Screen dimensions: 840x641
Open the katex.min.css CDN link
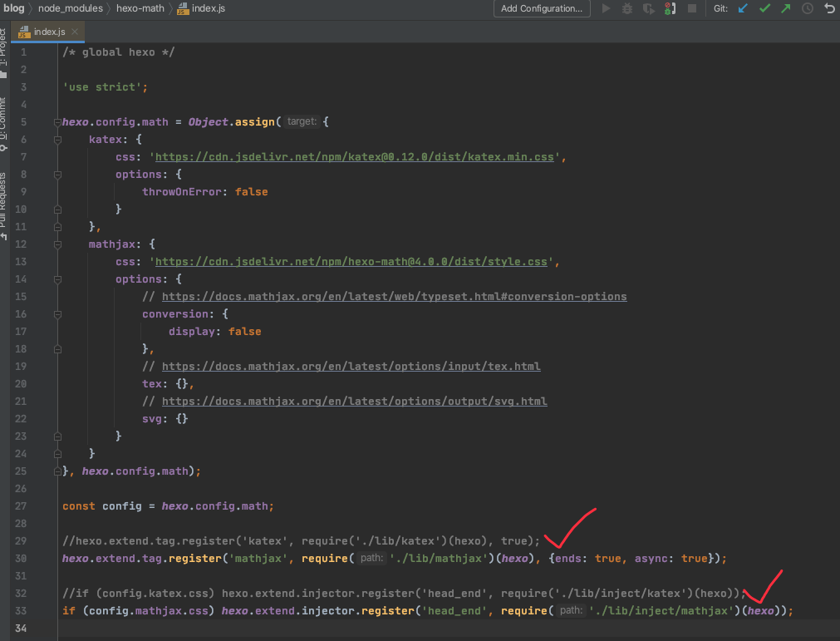coord(357,157)
